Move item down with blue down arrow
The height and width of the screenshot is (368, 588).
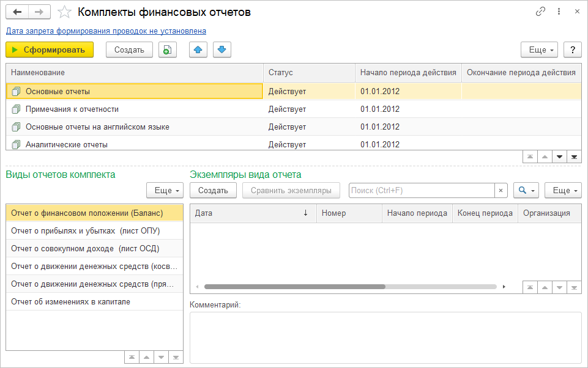(x=221, y=50)
